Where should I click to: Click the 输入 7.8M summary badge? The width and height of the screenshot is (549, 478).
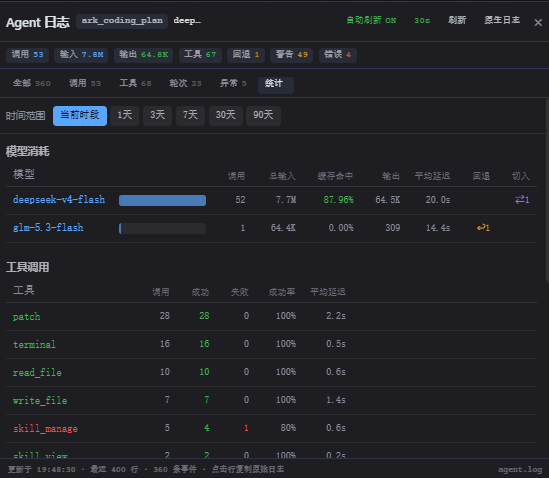(81, 55)
